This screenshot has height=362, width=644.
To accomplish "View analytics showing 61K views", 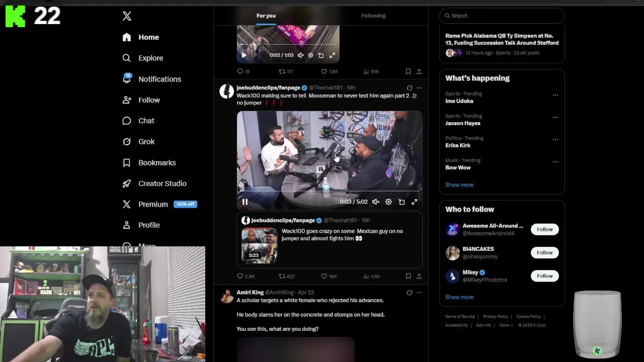I will 371,71.
